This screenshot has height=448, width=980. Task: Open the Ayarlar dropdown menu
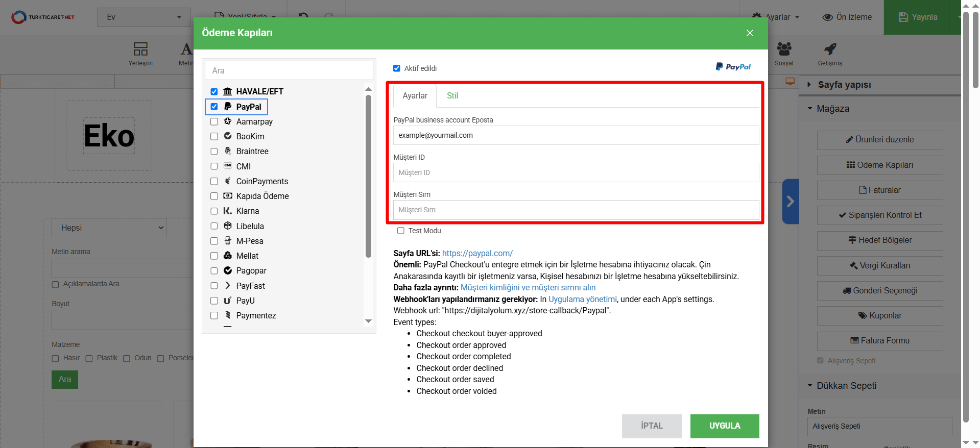[775, 17]
